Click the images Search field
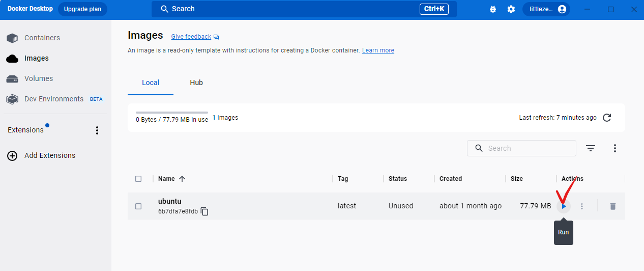644x271 pixels. (x=521, y=148)
